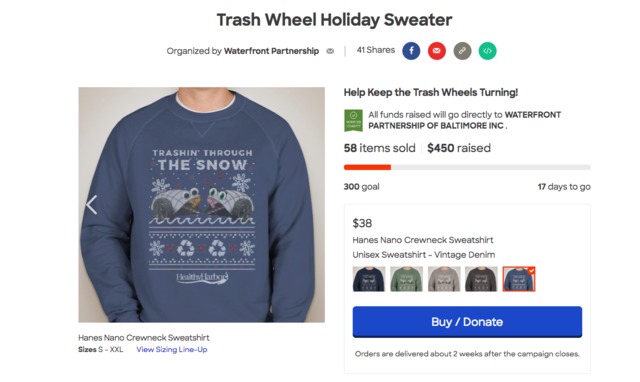Click envelope icon beside Waterfront Partnership
This screenshot has width=640, height=382.
[x=330, y=51]
